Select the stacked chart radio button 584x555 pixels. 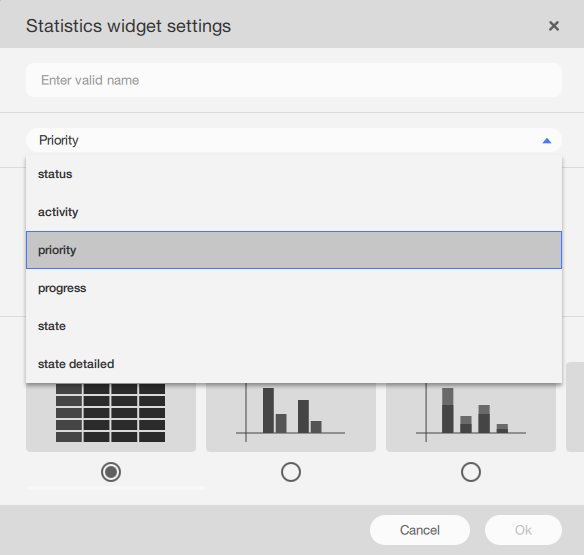point(471,472)
